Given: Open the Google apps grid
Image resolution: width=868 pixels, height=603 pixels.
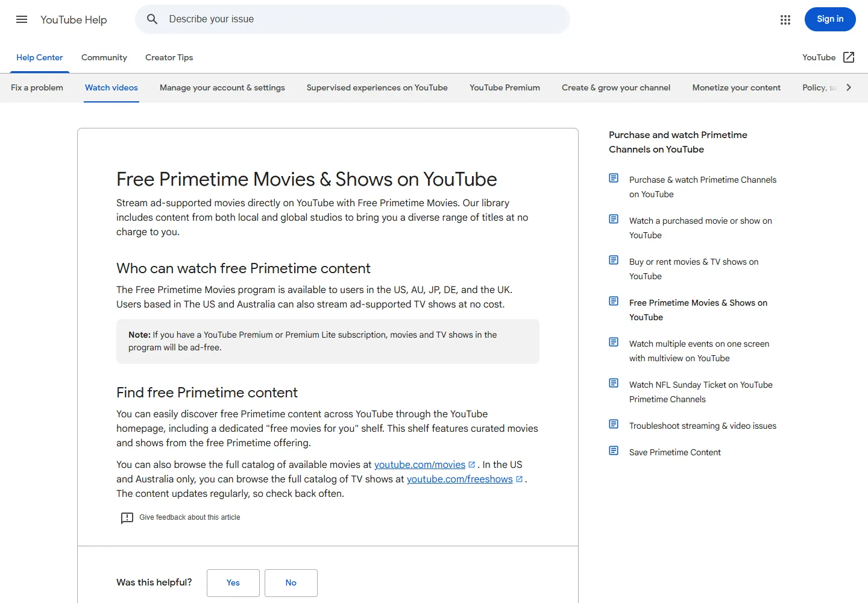Looking at the screenshot, I should [785, 20].
